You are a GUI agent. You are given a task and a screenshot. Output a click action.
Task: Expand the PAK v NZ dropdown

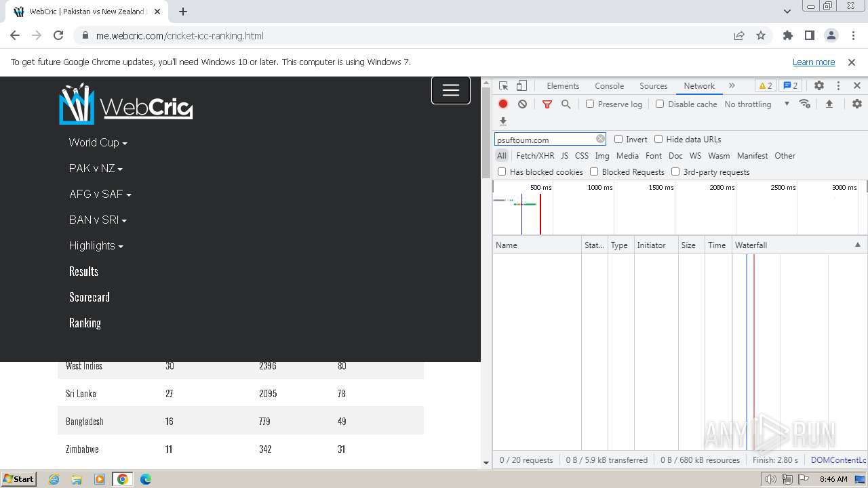(96, 168)
